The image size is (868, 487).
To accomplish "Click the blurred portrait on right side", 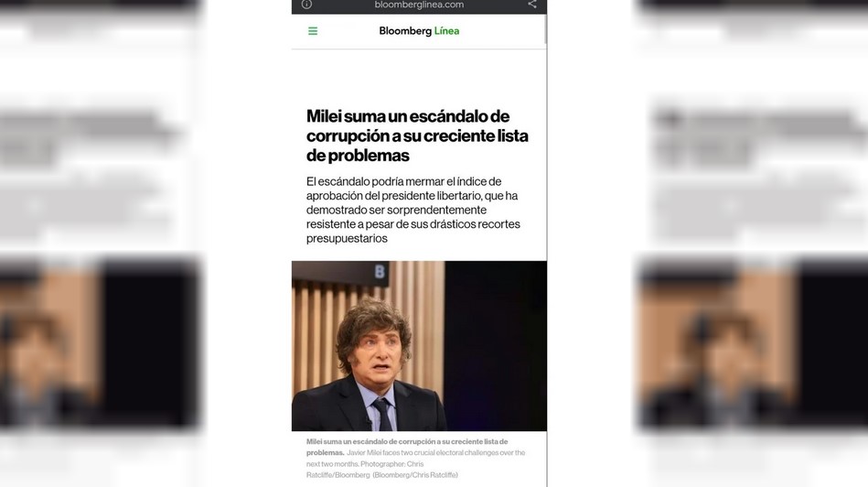I will [752, 343].
